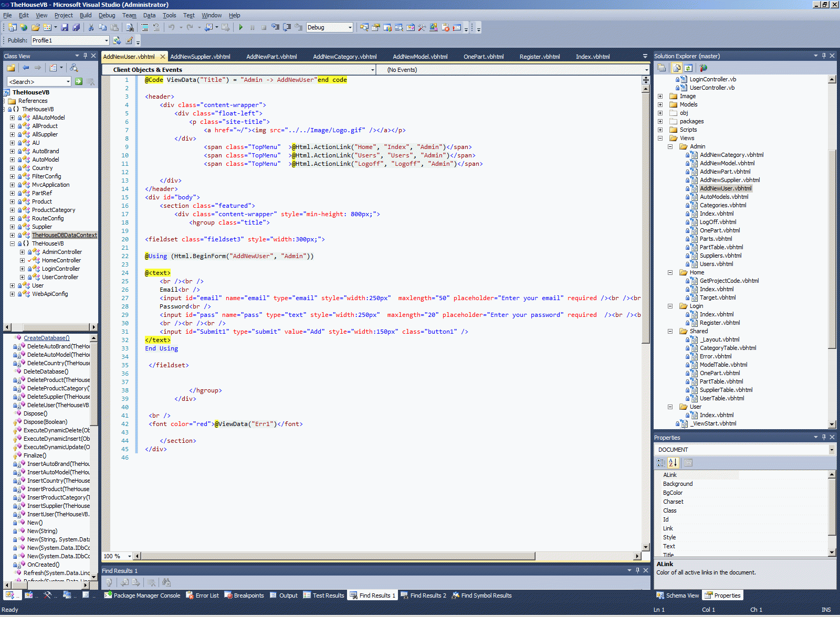
Task: Open Register.vbhtml in Solution Explorer
Action: tap(719, 323)
